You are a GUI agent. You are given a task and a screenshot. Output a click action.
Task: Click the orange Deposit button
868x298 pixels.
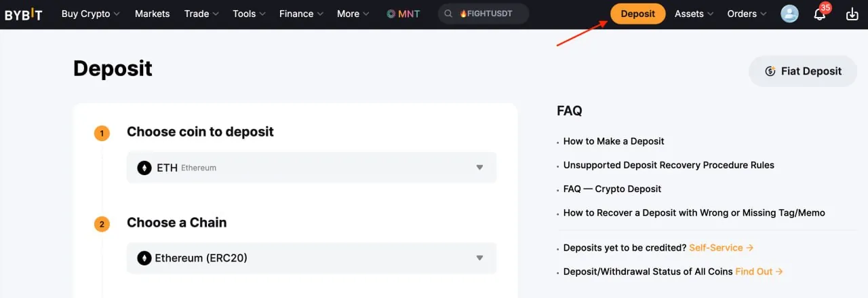point(637,14)
